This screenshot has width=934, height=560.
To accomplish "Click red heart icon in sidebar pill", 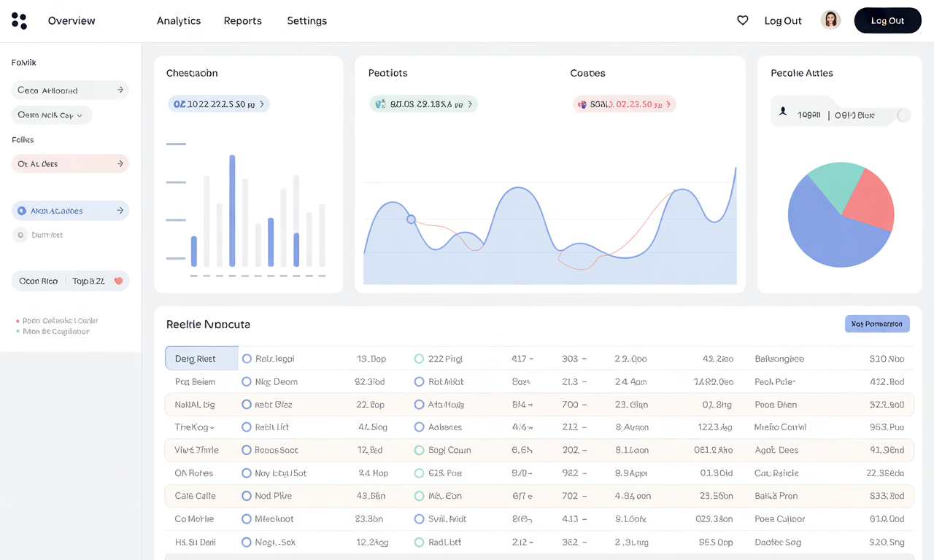I will pyautogui.click(x=118, y=281).
